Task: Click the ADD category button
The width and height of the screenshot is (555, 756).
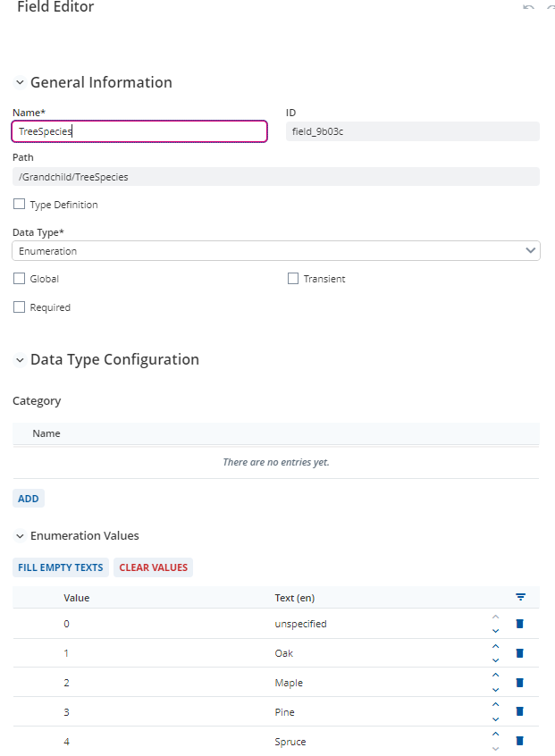Action: point(29,499)
